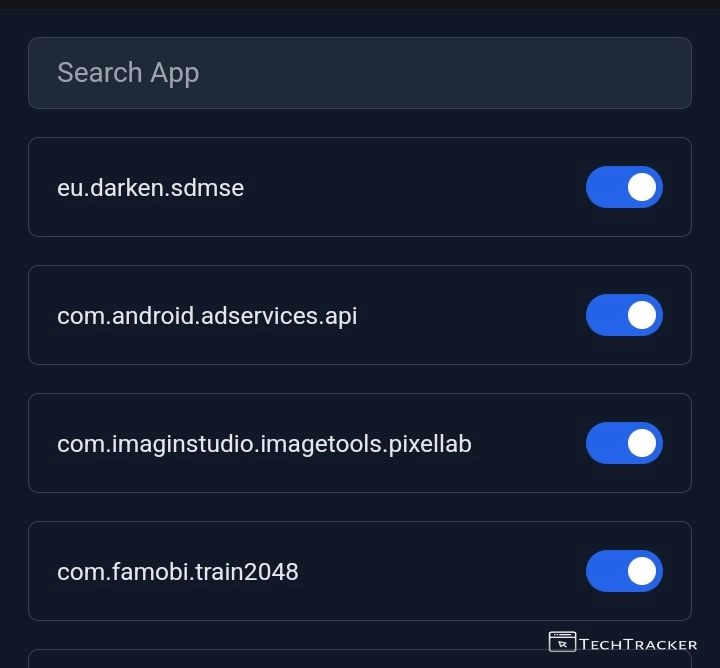Tap the com.imaginstudio.imagetools.pixellab package name
Screen dimensions: 720x668
[264, 443]
